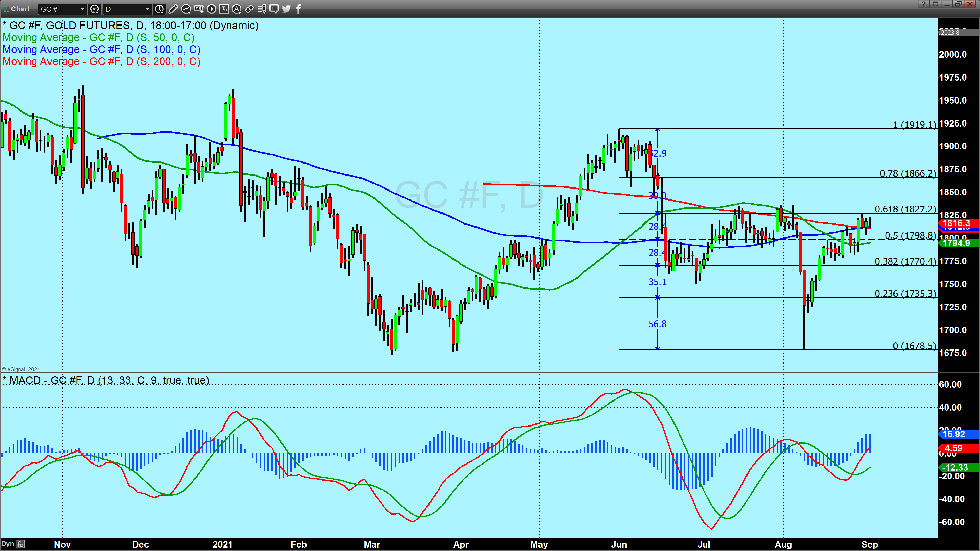Open the list edit pencil icon
The image size is (980, 551).
(262, 9)
